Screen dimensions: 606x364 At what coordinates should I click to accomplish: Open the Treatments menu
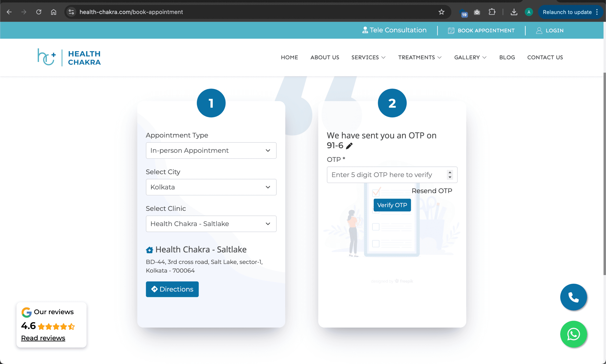click(x=420, y=57)
